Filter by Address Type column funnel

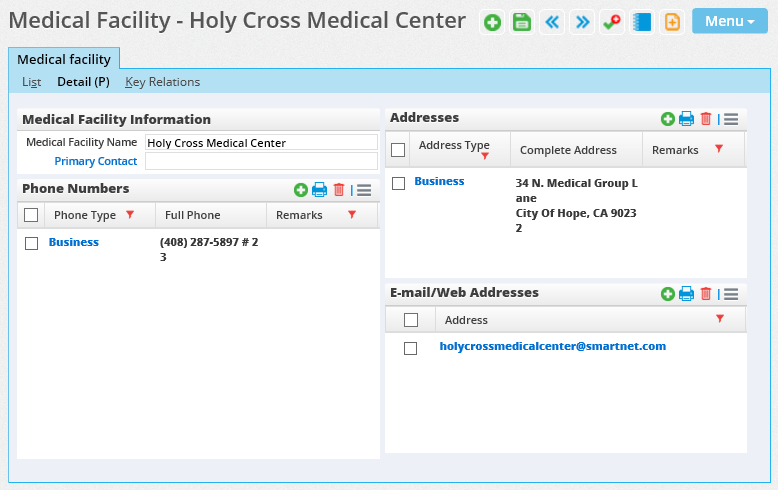coord(485,156)
